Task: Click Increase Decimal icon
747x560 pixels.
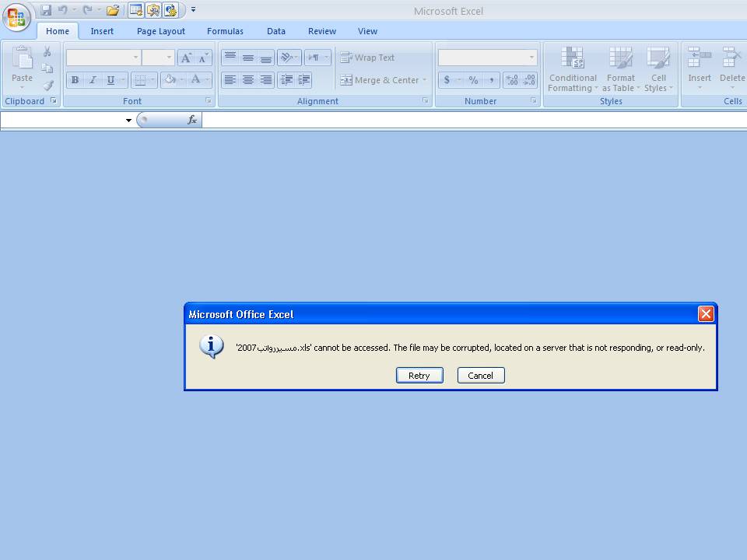Action: pyautogui.click(x=512, y=80)
